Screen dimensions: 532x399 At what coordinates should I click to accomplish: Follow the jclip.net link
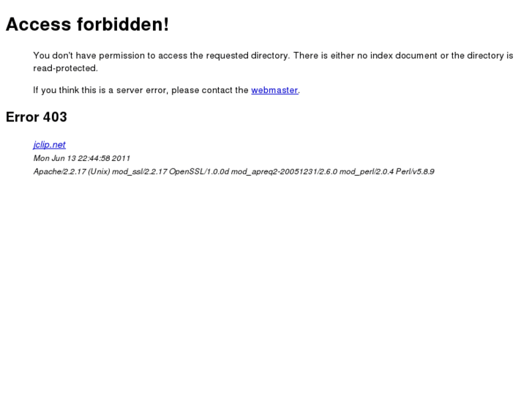click(x=50, y=145)
